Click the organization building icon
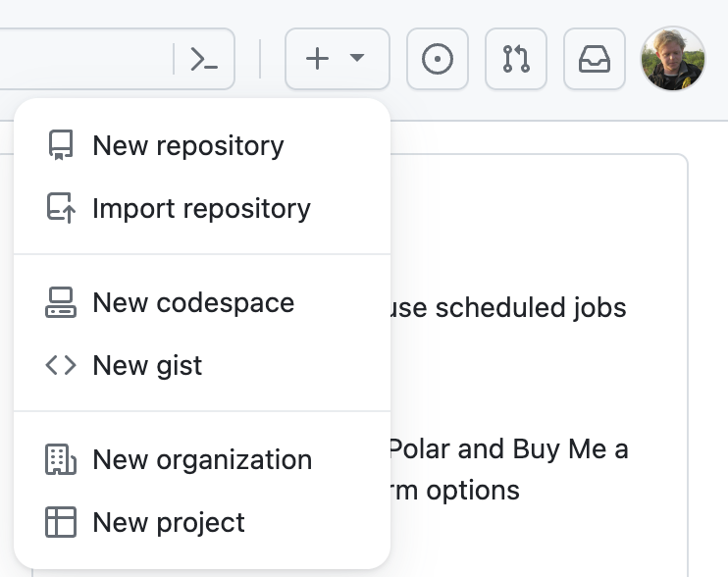 [61, 459]
